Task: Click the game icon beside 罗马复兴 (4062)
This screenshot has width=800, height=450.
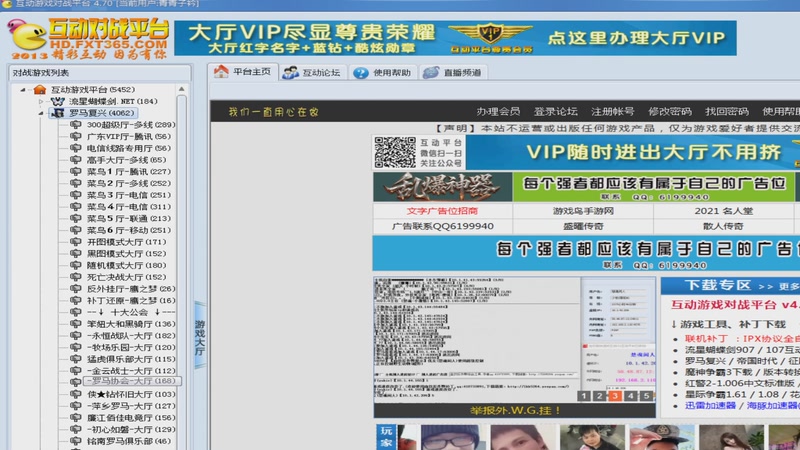Action: tap(58, 113)
